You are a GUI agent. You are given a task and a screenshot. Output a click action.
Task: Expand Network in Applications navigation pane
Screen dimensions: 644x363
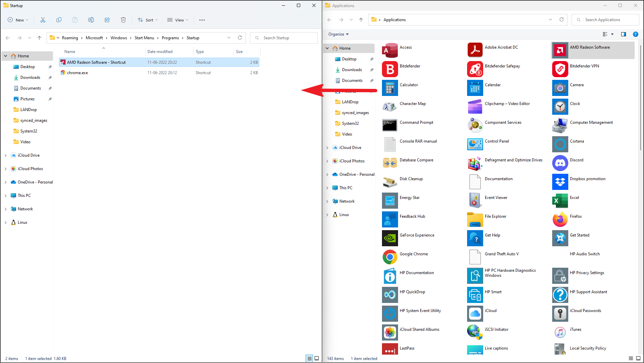[x=327, y=201]
